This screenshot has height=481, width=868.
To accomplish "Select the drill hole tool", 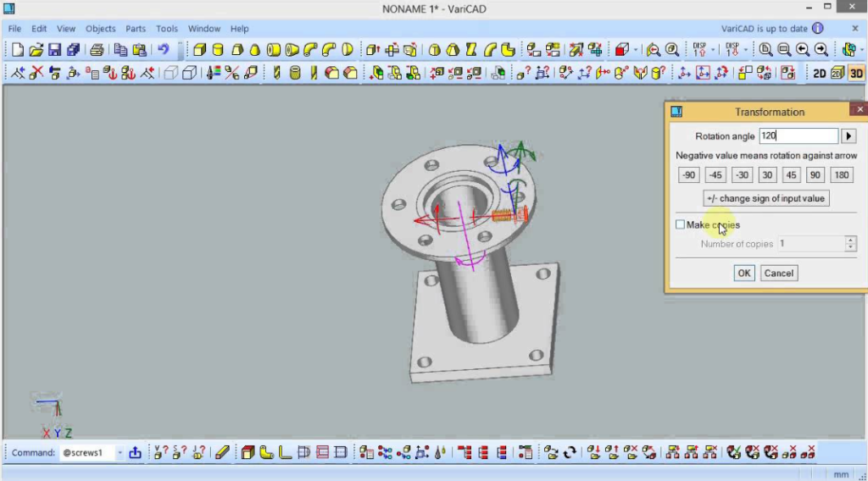I will (x=276, y=73).
